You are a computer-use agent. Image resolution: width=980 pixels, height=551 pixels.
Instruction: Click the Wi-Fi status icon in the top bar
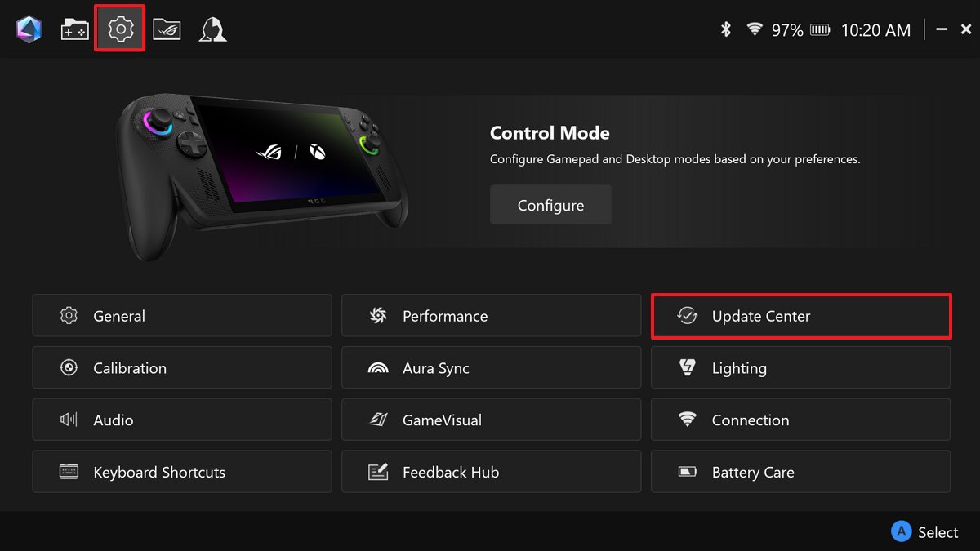pyautogui.click(x=755, y=30)
